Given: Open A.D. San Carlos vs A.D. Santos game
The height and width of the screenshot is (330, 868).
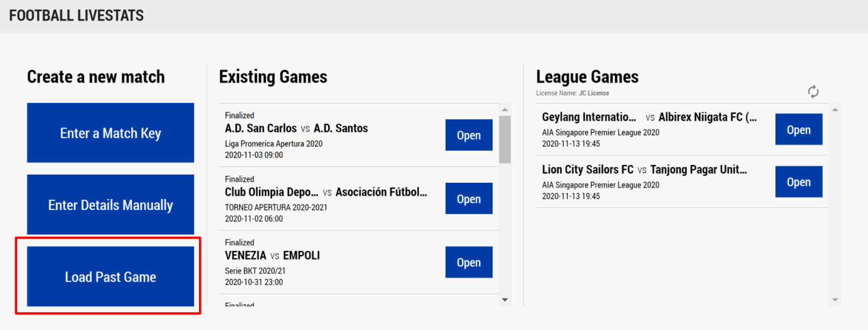Looking at the screenshot, I should [469, 135].
